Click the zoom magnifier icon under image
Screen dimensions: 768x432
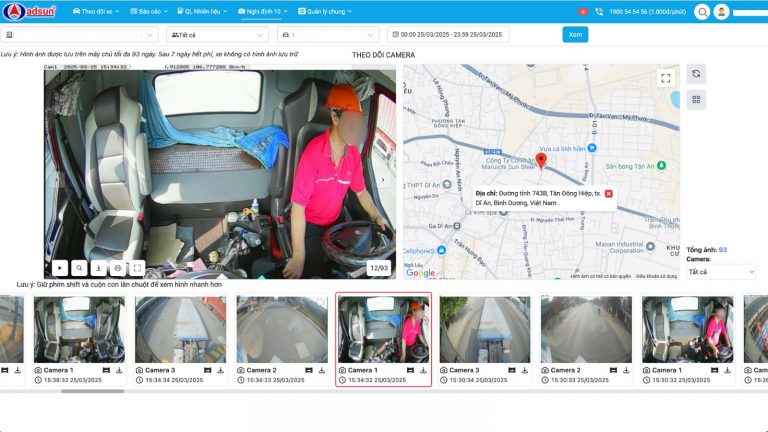pyautogui.click(x=79, y=268)
